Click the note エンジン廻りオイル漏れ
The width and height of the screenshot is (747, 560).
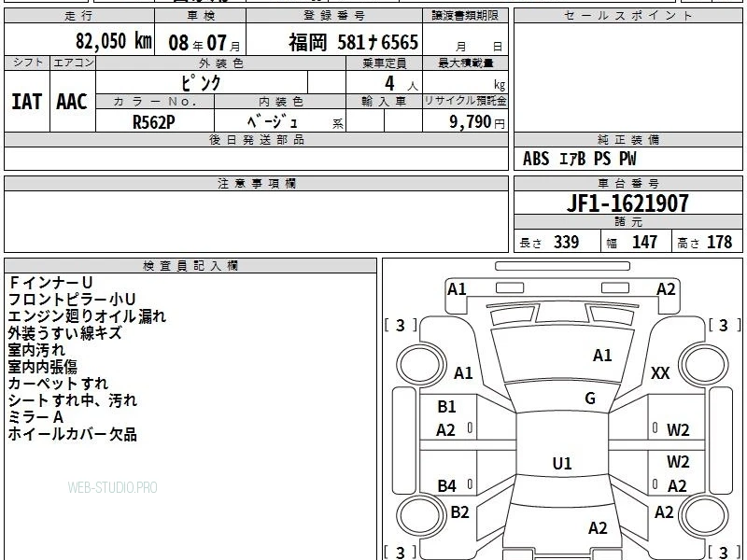(x=87, y=316)
